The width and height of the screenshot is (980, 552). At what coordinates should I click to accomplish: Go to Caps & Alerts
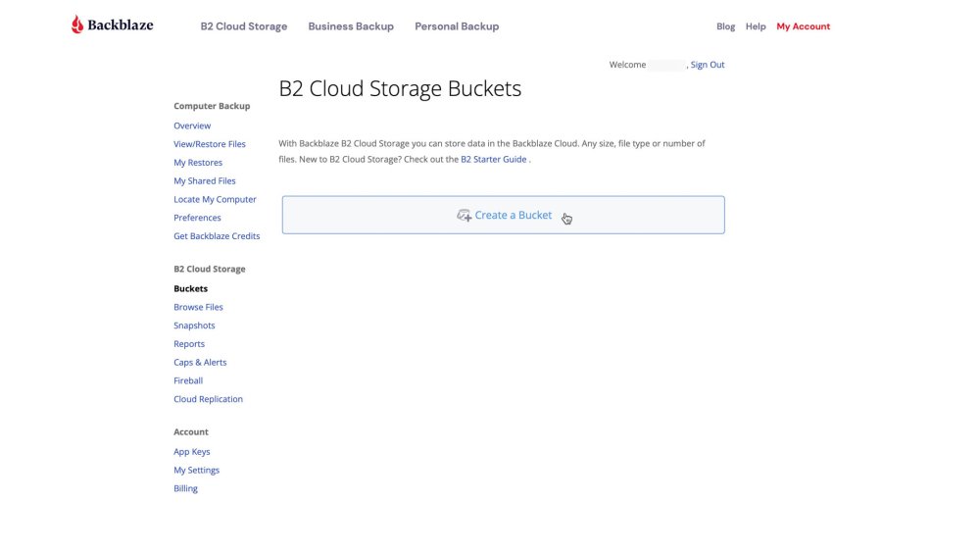tap(200, 363)
